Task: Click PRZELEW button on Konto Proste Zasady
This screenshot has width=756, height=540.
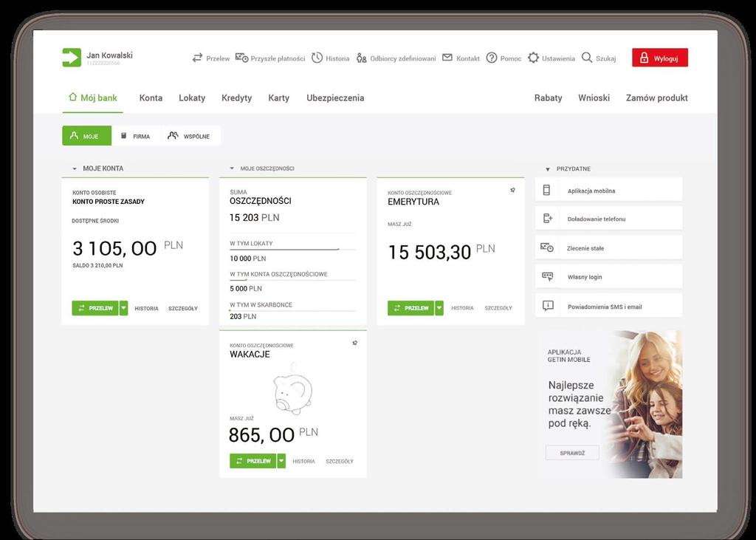Action: pyautogui.click(x=95, y=308)
